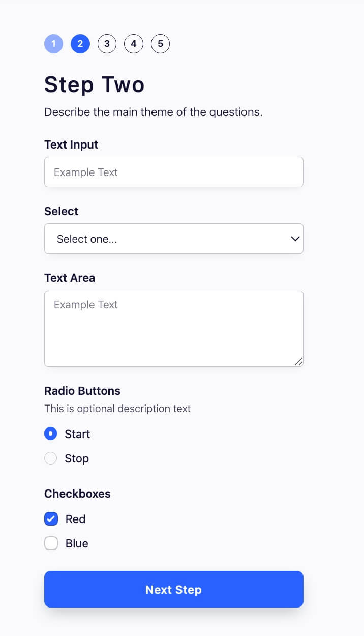The width and height of the screenshot is (364, 636).
Task: Click the dropdown chevron arrow
Action: (x=294, y=238)
